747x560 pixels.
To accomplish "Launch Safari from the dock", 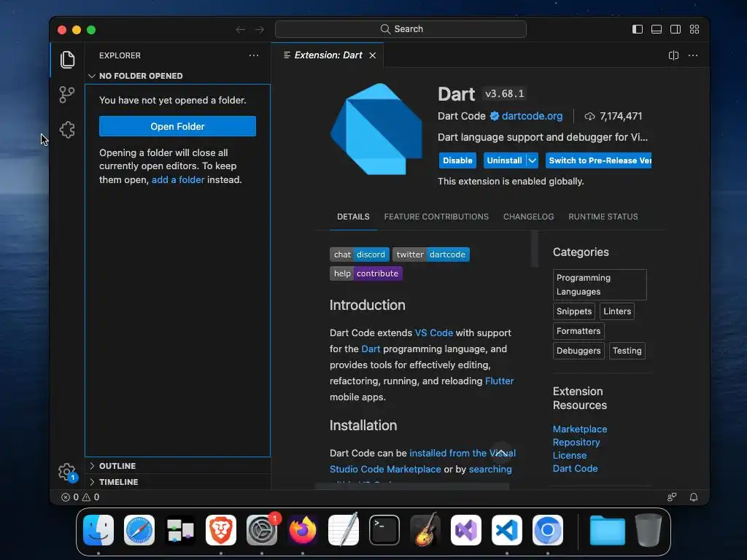I will [x=139, y=530].
